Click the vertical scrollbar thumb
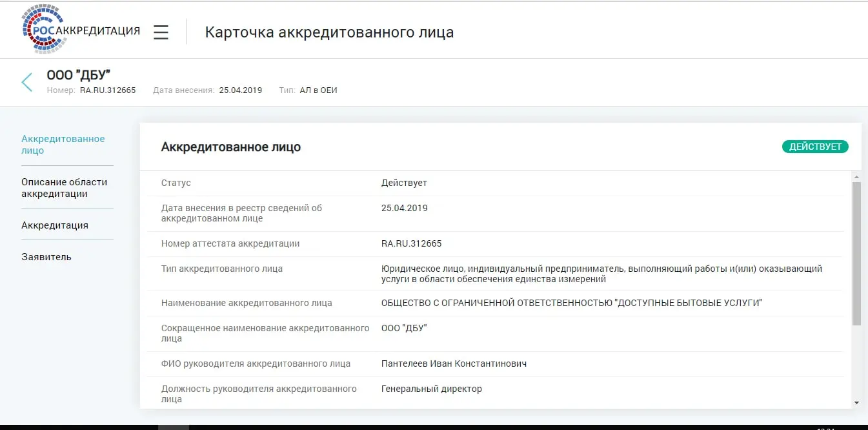 click(856, 253)
